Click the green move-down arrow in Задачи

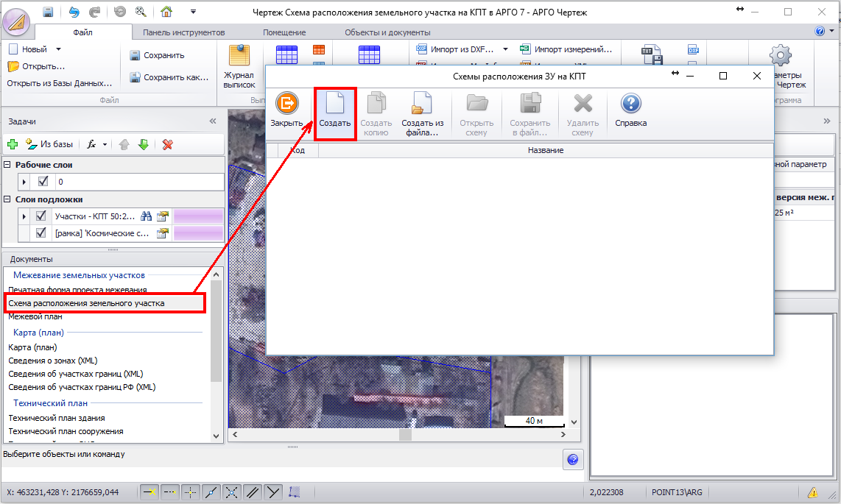(144, 144)
